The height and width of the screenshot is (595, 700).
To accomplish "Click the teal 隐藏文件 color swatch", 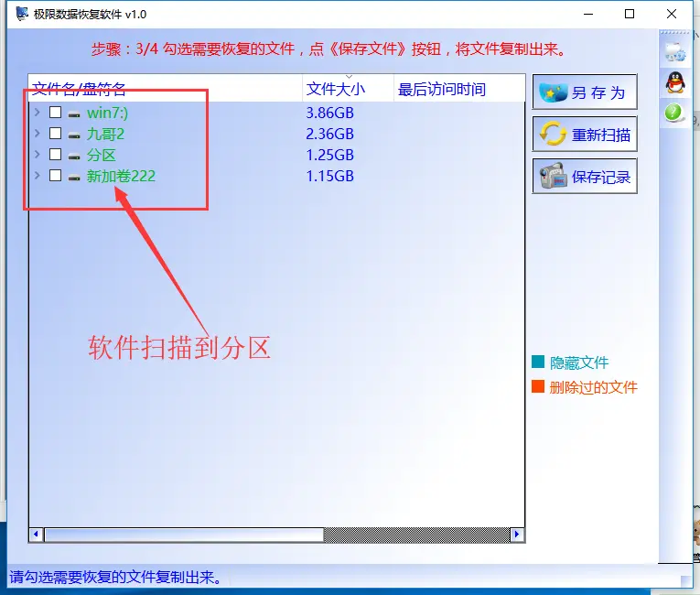I will pyautogui.click(x=538, y=362).
